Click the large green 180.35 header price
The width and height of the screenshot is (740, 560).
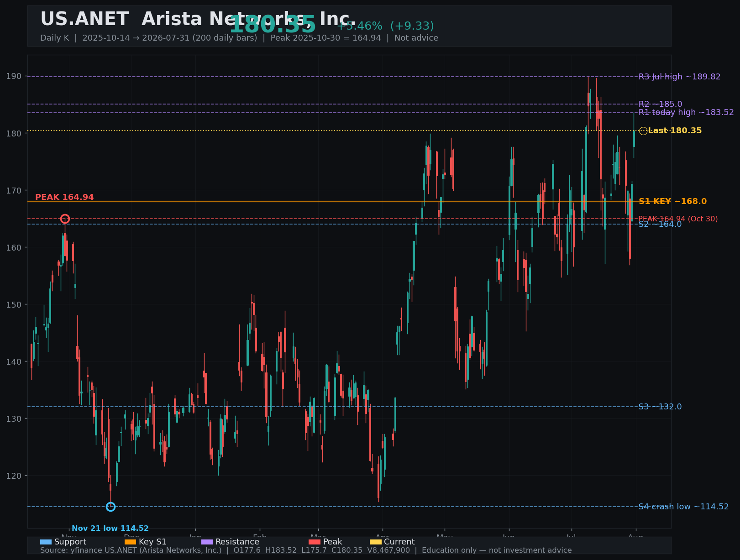(x=273, y=24)
